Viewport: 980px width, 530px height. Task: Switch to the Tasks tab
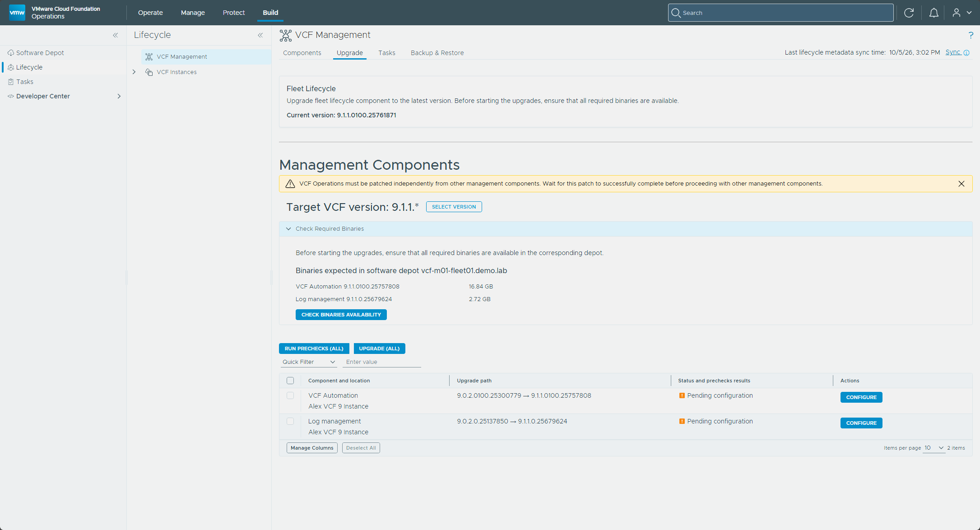(386, 53)
